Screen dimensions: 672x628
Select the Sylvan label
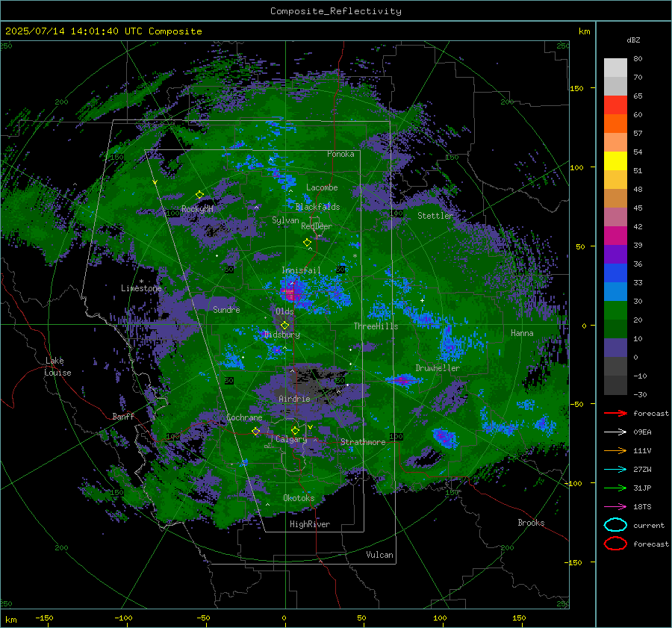coord(285,220)
